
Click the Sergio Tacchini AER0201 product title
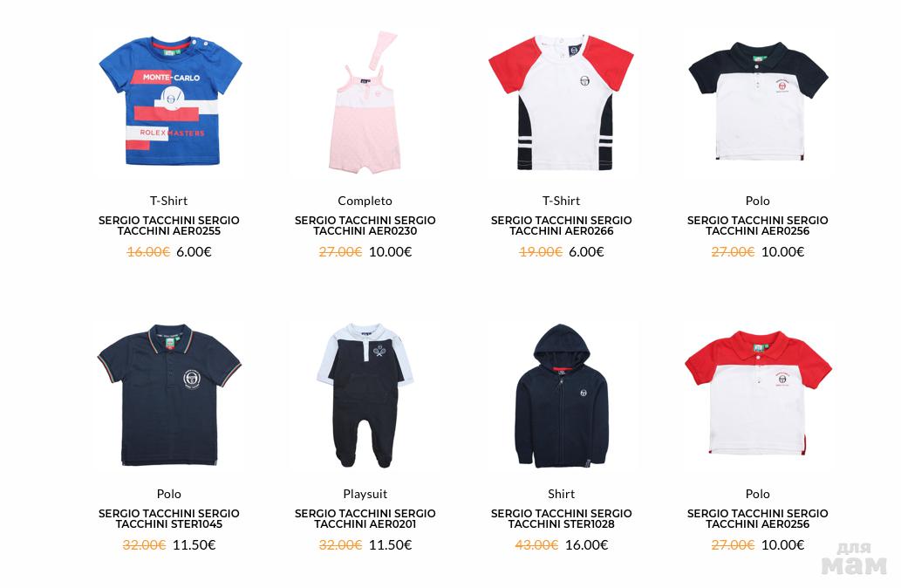coord(365,518)
